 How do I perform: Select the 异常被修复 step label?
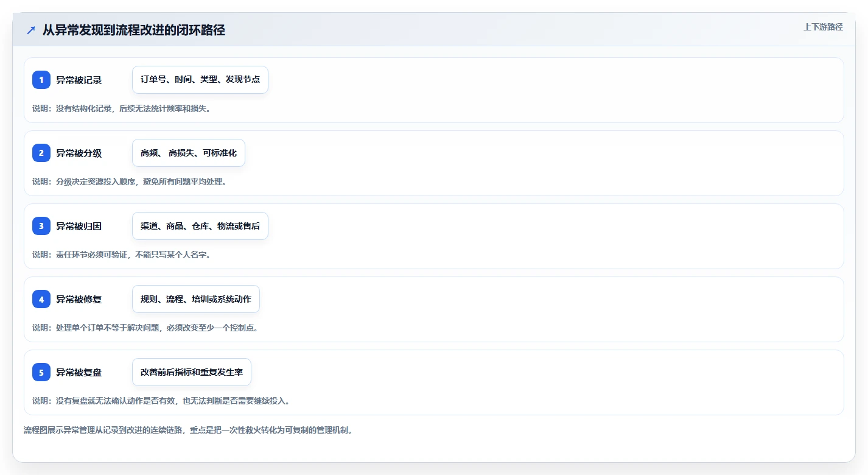(x=79, y=299)
